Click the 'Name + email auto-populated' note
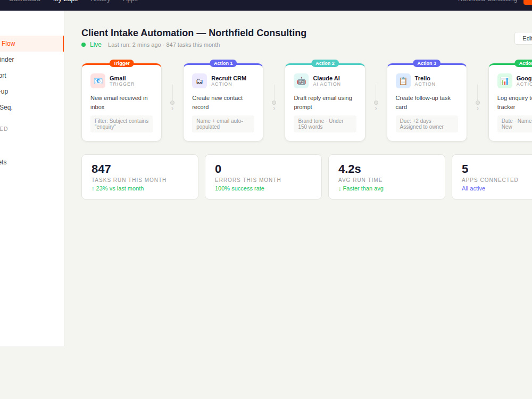Viewport: 532px width, 399px height. (x=223, y=124)
